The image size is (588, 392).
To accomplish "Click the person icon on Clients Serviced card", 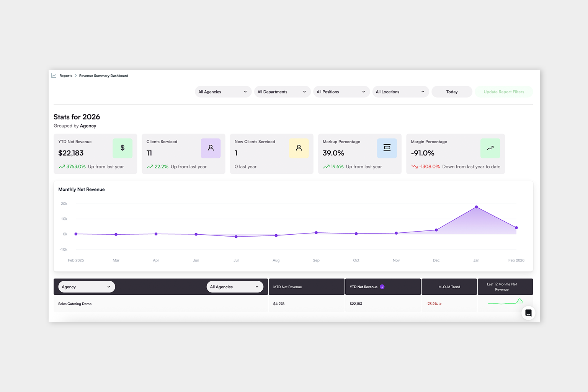I will pyautogui.click(x=211, y=148).
